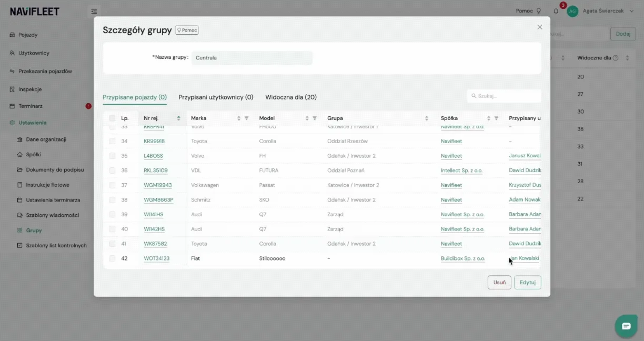Click the Szukaj search field in dialog
Screen dimensions: 644x341
[504, 96]
